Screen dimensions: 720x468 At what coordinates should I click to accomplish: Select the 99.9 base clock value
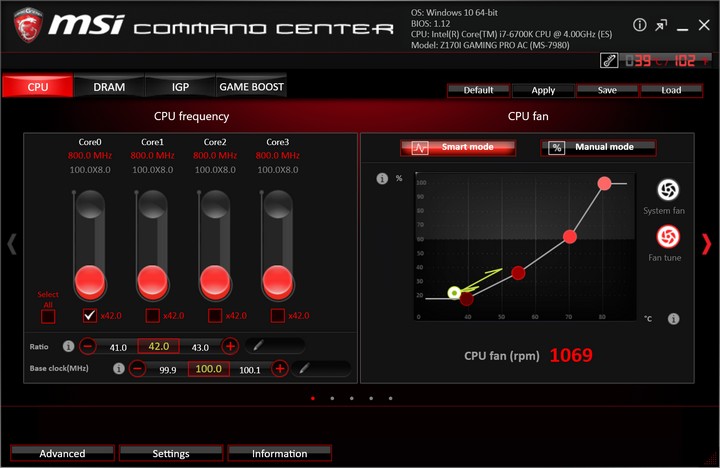(x=168, y=370)
